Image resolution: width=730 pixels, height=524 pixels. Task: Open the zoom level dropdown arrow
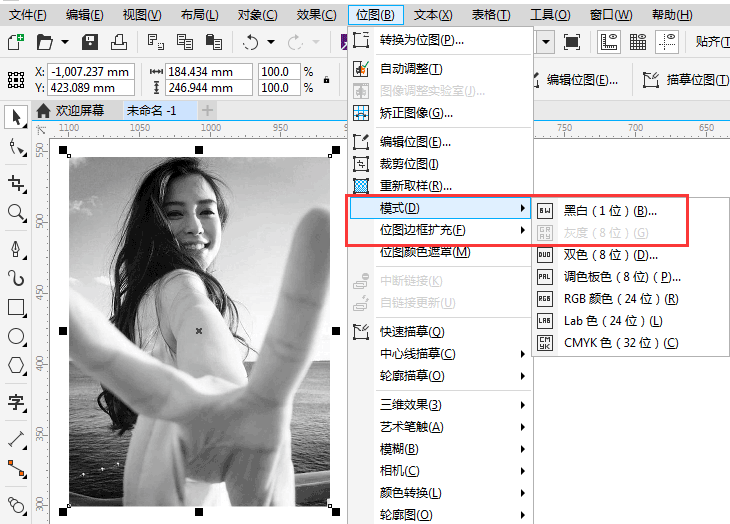(x=546, y=42)
